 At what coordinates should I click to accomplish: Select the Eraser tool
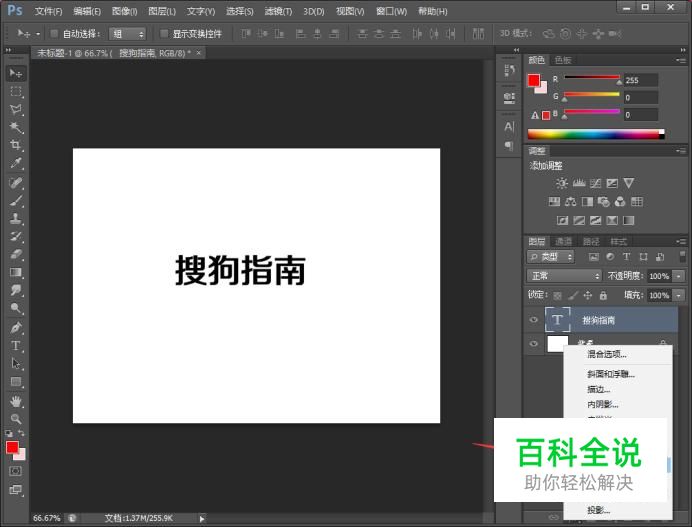(16, 254)
